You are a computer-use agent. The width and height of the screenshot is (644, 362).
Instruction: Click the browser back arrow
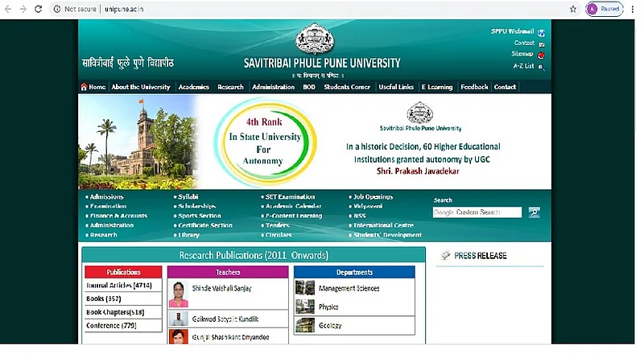(x=8, y=9)
